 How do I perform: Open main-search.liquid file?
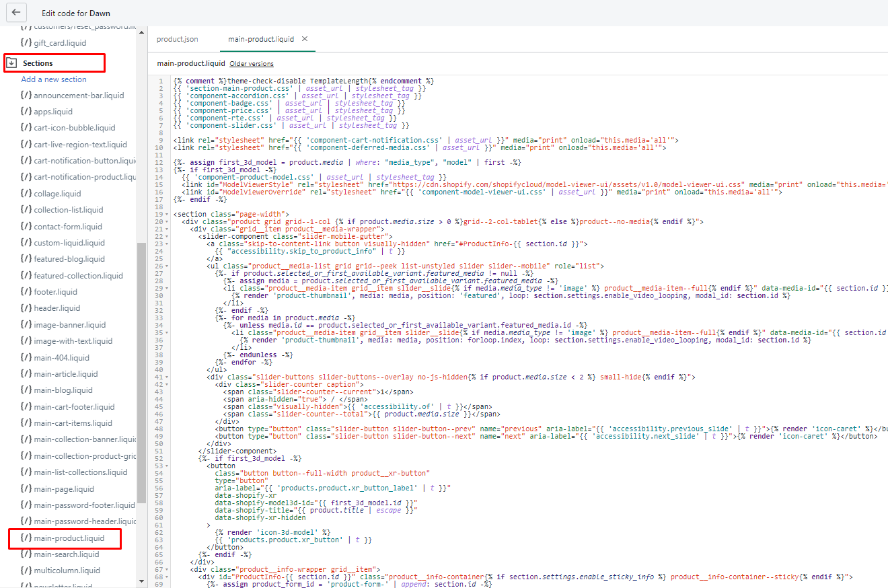pyautogui.click(x=67, y=554)
